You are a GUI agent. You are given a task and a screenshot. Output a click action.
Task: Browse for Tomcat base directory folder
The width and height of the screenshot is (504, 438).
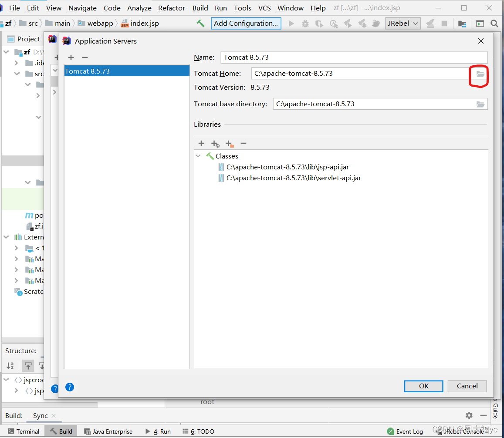click(x=480, y=104)
